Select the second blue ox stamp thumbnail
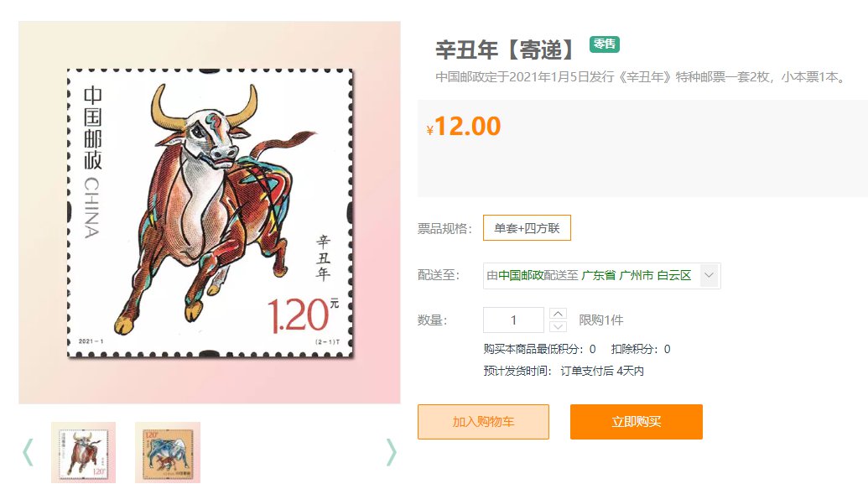Screen dimensions: 868x489 [168, 452]
